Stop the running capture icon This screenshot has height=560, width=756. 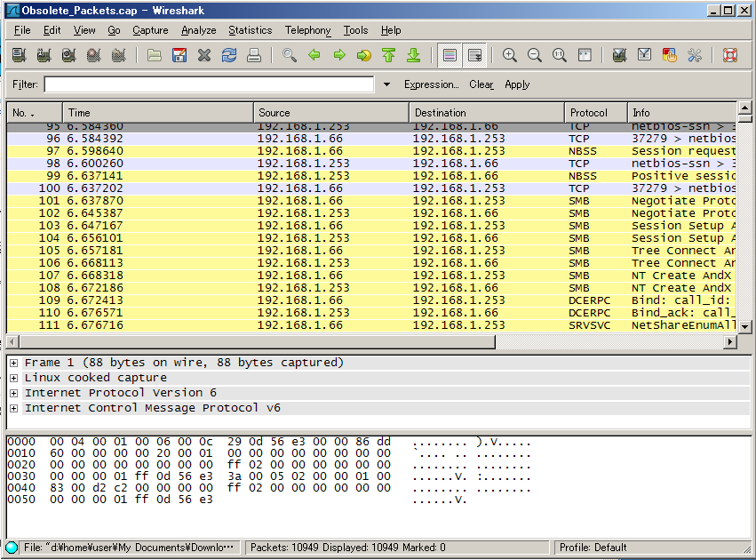click(94, 55)
